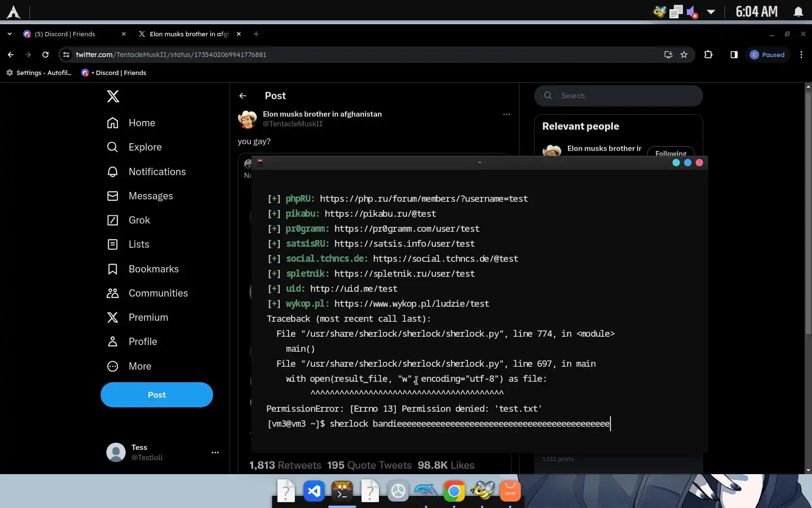Go back using the Post header arrow
812x508 pixels.
click(243, 96)
